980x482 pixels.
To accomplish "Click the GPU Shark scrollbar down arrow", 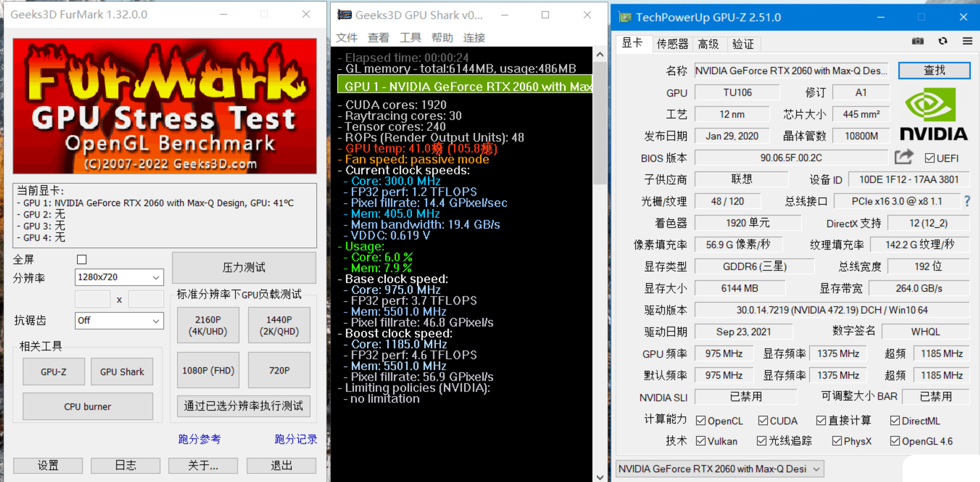I will 600,477.
